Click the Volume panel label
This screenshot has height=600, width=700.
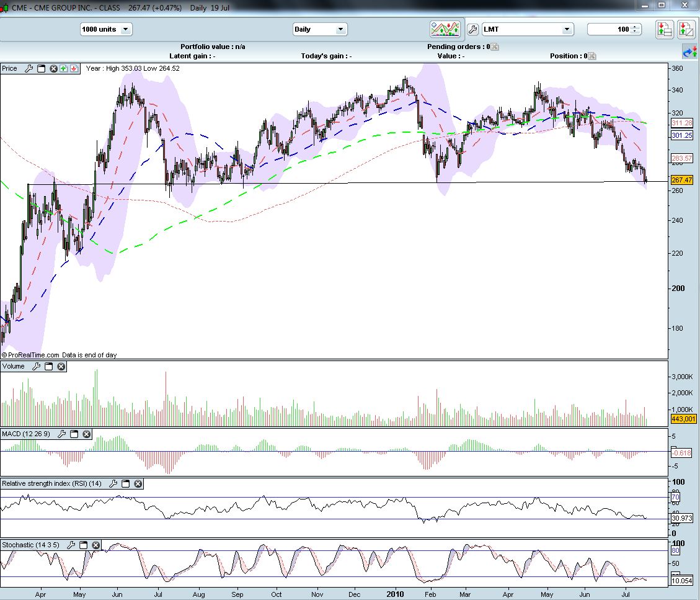click(14, 366)
